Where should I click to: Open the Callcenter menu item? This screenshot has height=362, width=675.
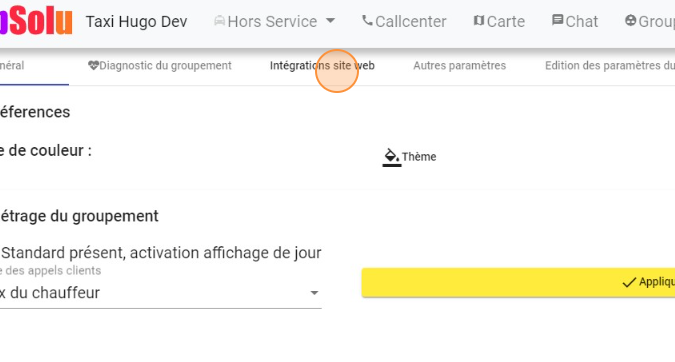[x=404, y=21]
